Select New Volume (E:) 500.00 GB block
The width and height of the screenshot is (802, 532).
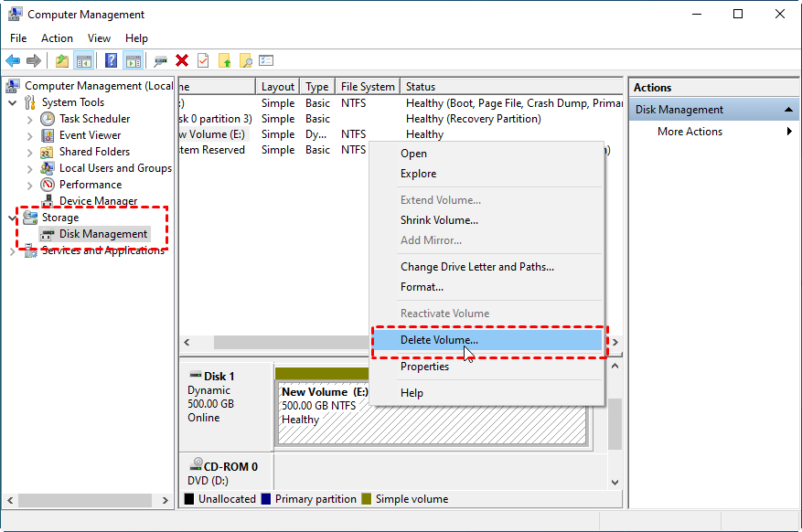point(433,412)
